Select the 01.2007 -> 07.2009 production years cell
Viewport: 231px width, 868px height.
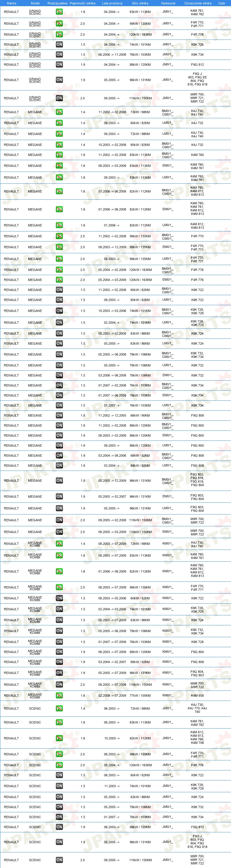pos(112,642)
